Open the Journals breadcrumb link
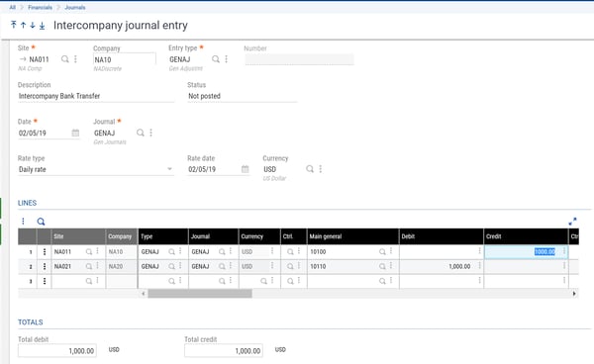 pyautogui.click(x=75, y=7)
